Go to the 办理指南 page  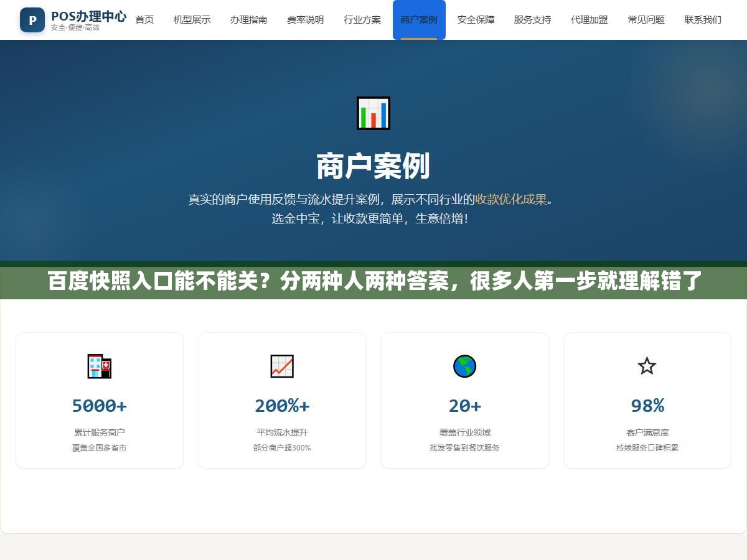pos(249,20)
